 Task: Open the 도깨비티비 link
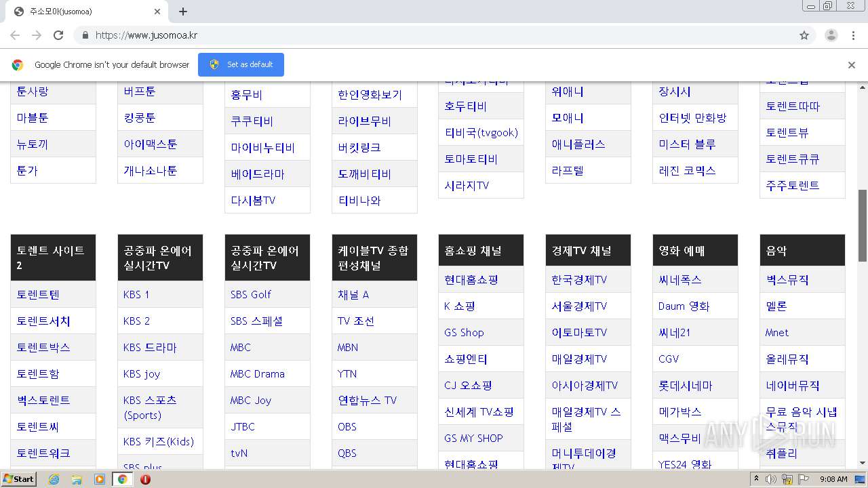(365, 174)
